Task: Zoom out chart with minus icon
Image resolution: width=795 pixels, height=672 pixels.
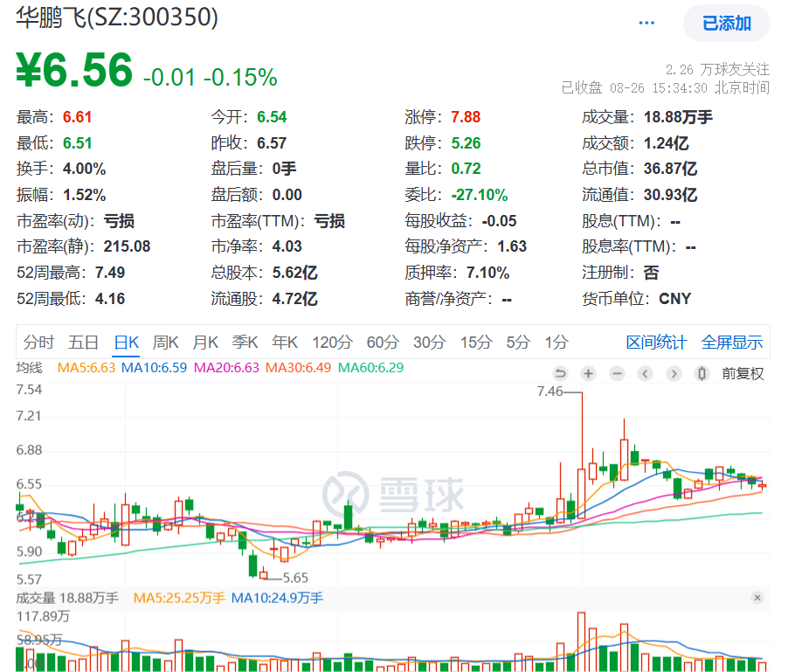Action: pyautogui.click(x=617, y=374)
